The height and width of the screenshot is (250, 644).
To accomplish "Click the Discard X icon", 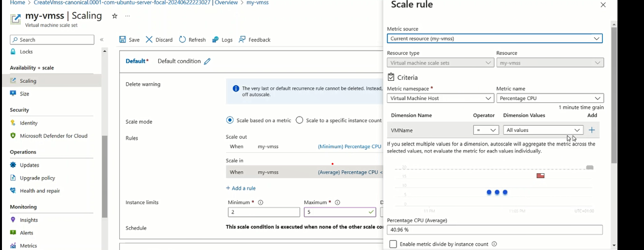I will (x=149, y=39).
